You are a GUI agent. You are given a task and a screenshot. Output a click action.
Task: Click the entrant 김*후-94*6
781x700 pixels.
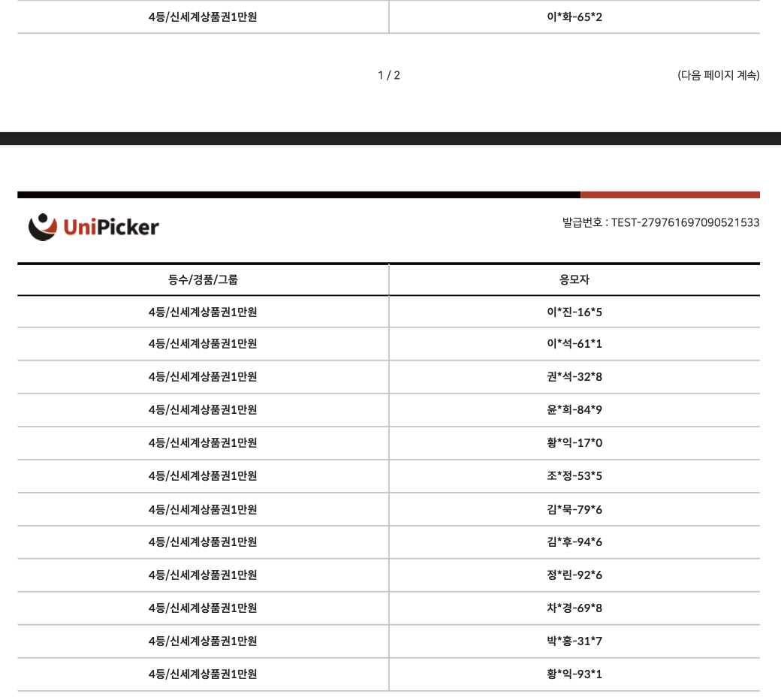tap(574, 542)
